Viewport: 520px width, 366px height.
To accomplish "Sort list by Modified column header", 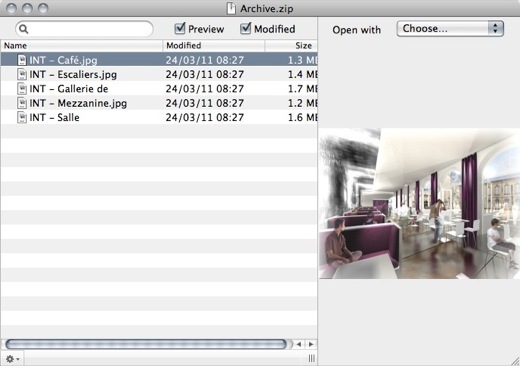I will [x=214, y=46].
